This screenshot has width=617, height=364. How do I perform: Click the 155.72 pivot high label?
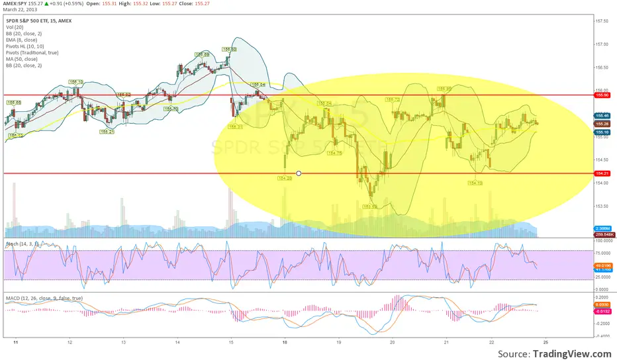pos(393,100)
